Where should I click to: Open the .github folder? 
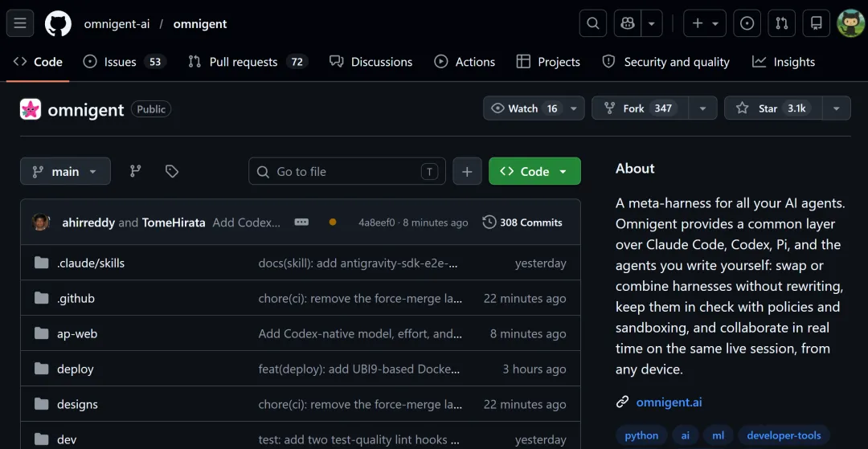point(76,299)
